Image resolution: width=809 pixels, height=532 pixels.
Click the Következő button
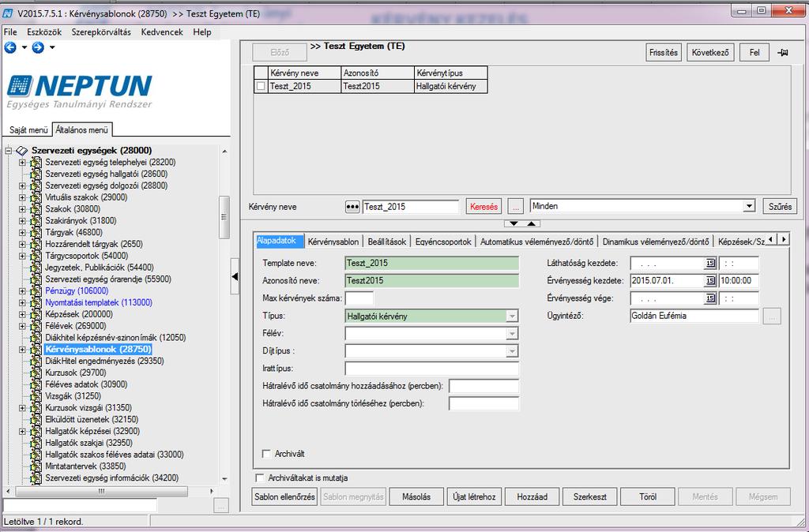pyautogui.click(x=710, y=53)
